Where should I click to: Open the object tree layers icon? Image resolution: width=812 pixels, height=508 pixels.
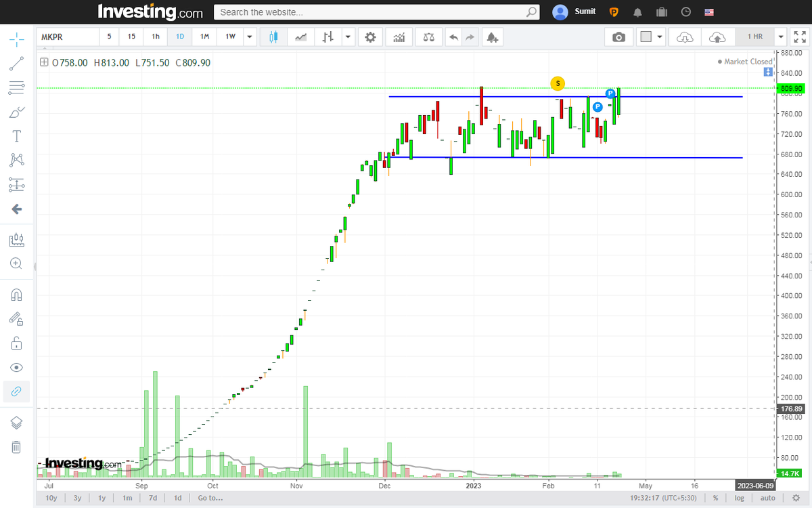(x=16, y=423)
